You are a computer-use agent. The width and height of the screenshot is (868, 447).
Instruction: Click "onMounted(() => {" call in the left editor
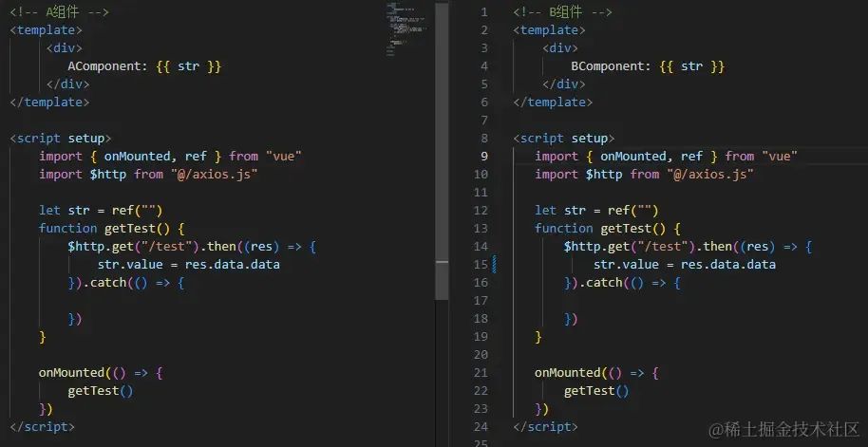[101, 373]
